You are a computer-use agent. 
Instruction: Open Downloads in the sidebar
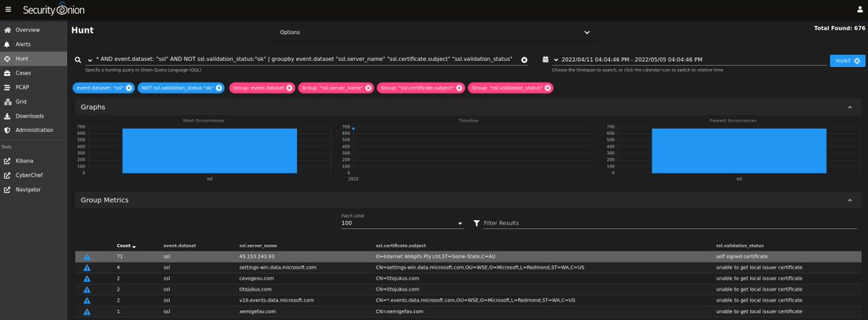(x=29, y=116)
